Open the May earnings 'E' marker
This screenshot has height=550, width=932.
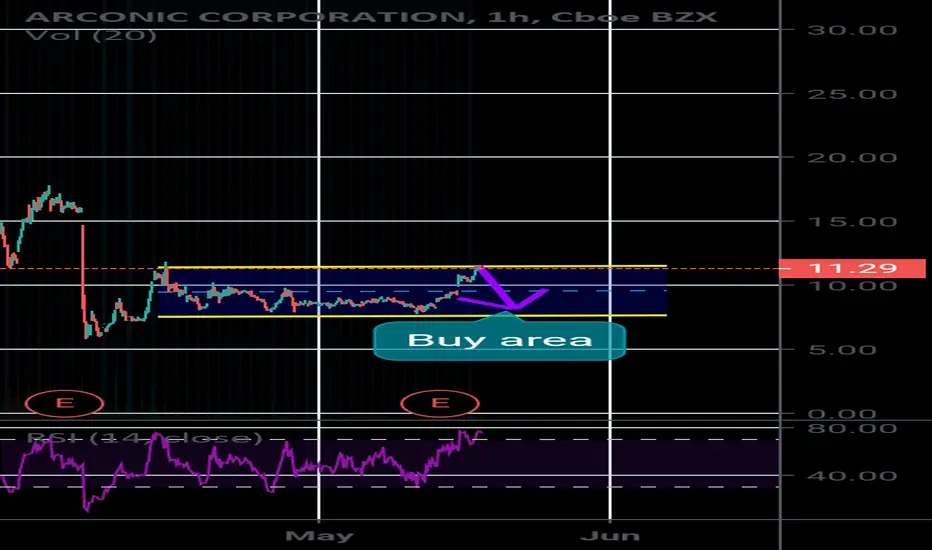click(440, 404)
